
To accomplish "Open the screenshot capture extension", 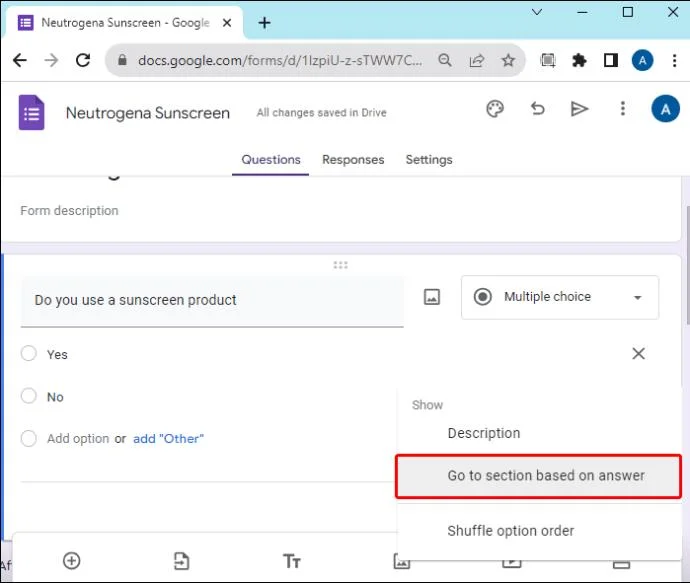I will [547, 60].
